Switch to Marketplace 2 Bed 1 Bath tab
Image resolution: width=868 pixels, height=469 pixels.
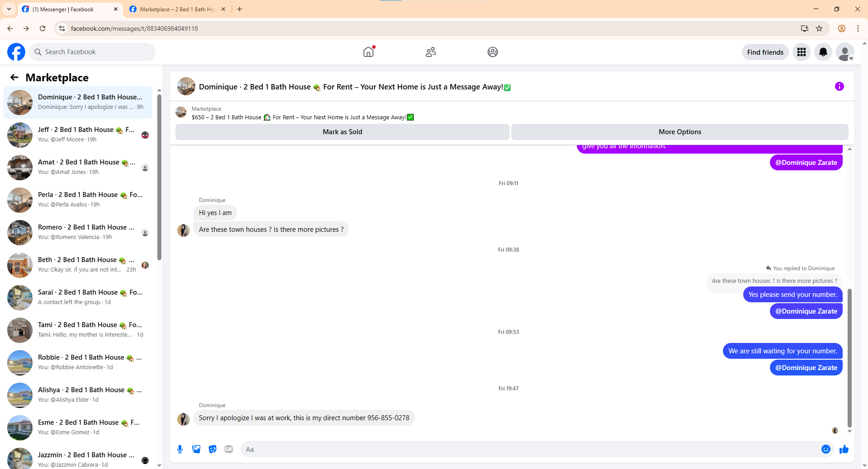point(177,9)
